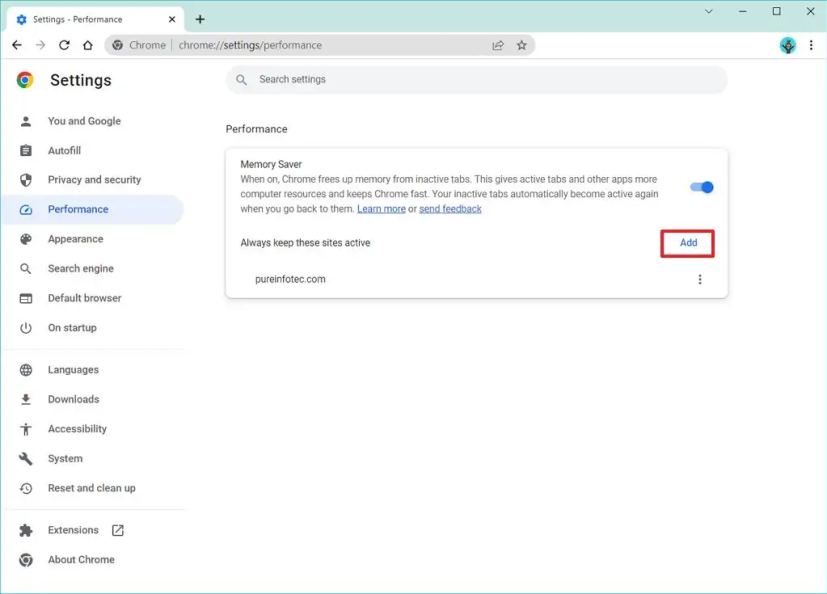Viewport: 827px width, 594px height.
Task: Bookmark this page with the star icon
Action: coord(521,45)
